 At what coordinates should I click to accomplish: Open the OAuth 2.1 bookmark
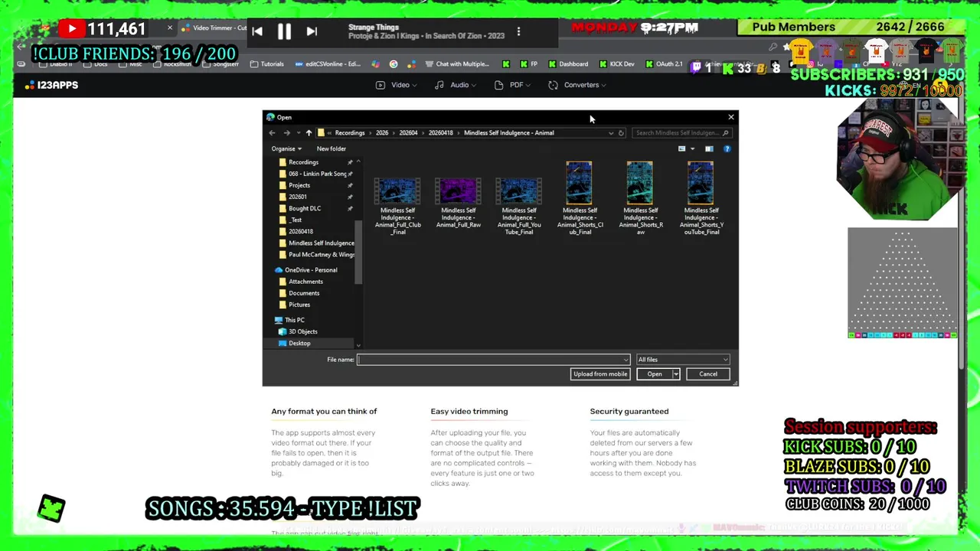665,64
